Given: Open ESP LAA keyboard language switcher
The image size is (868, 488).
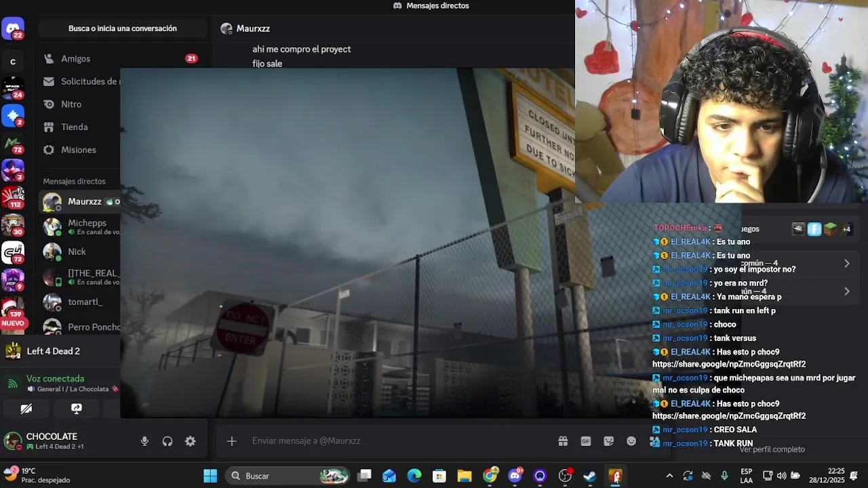Looking at the screenshot, I should pos(746,476).
